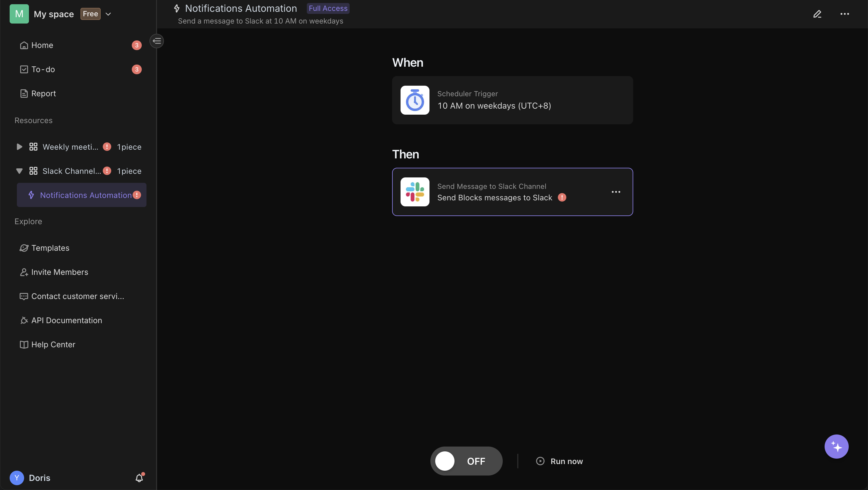Toggle the automation OFF switch
The image size is (868, 490).
pos(466,461)
